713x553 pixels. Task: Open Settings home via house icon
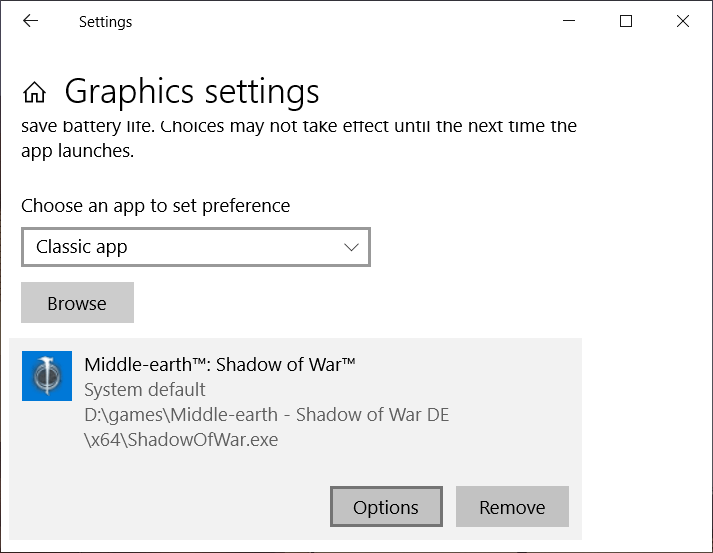(x=35, y=92)
